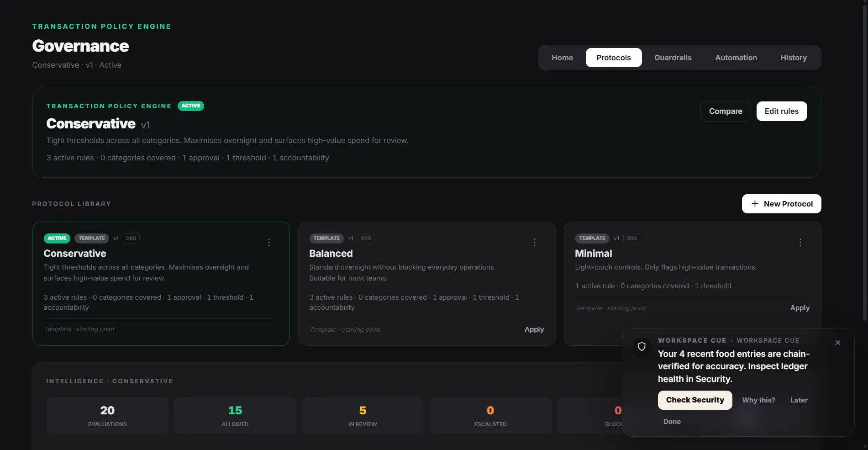Click the 0 Escalated stat card
The image size is (868, 450).
click(490, 415)
